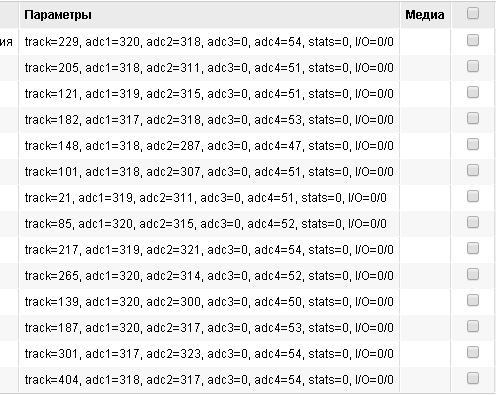Select the checkbox for track=121 row
The image size is (496, 395).
[473, 92]
